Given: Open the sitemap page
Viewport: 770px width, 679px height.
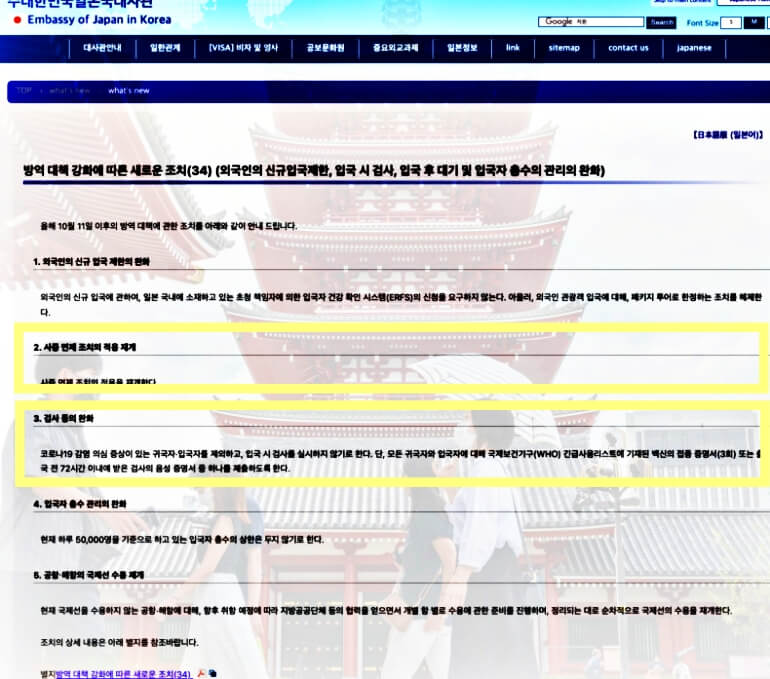Looking at the screenshot, I should coord(564,48).
